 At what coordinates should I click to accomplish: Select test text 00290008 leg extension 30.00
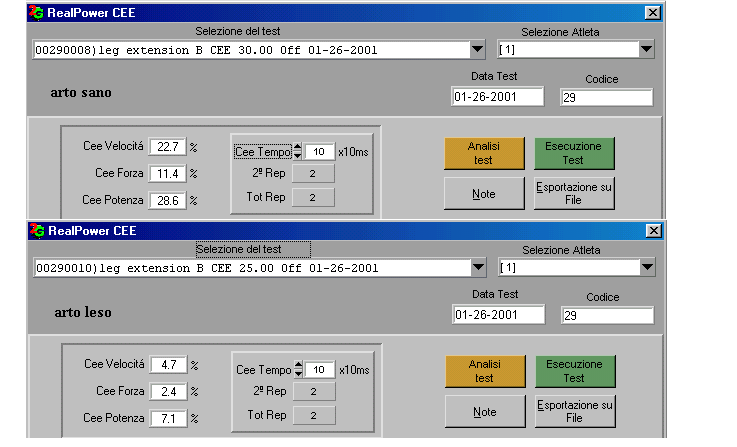click(x=206, y=50)
